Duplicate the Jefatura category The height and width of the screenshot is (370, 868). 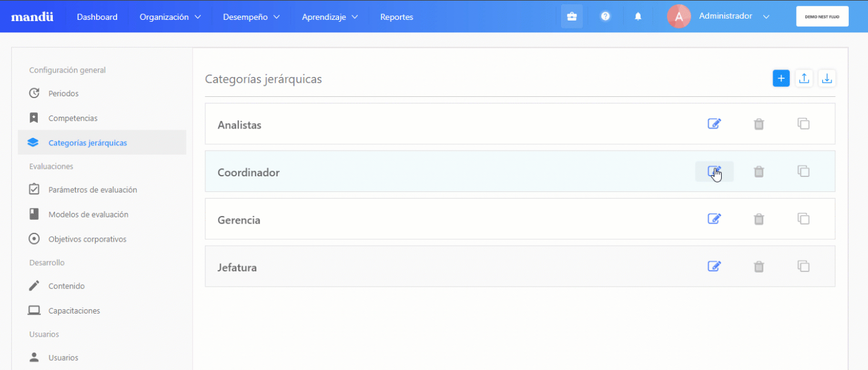coord(804,266)
